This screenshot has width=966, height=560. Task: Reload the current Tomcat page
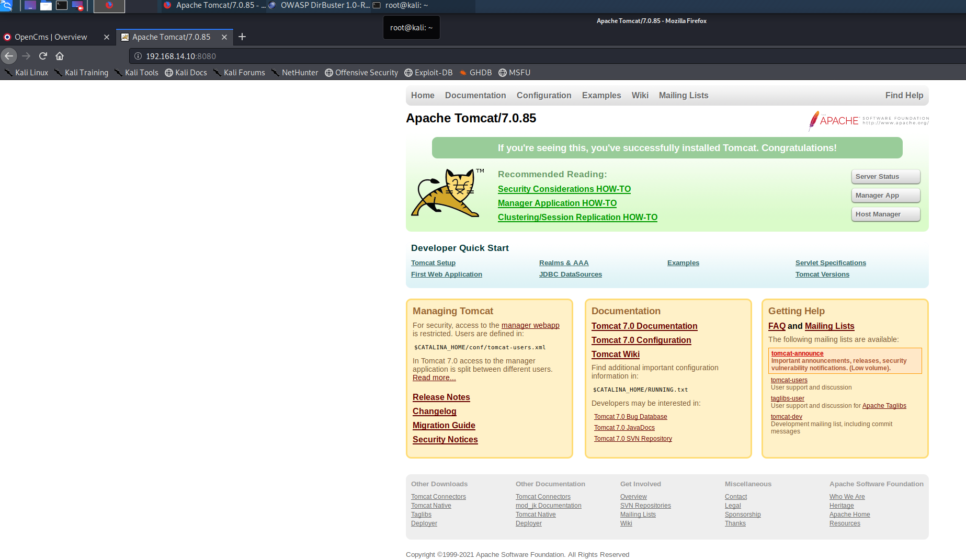[43, 56]
